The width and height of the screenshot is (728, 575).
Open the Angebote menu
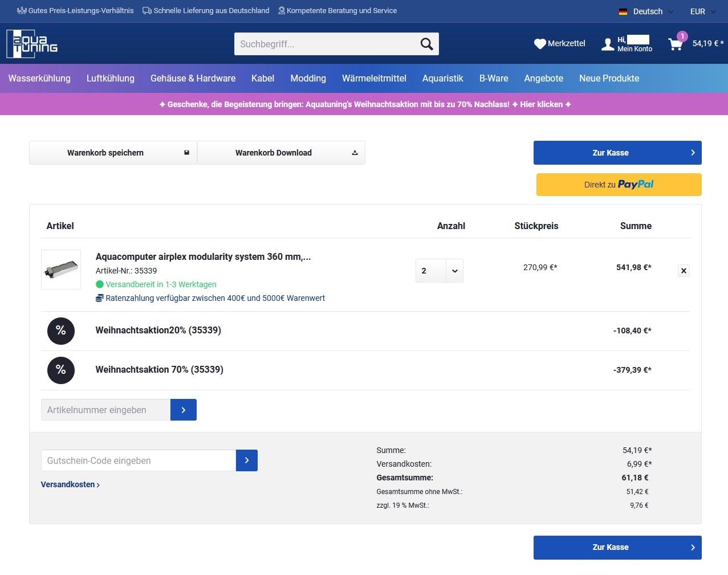coord(544,79)
